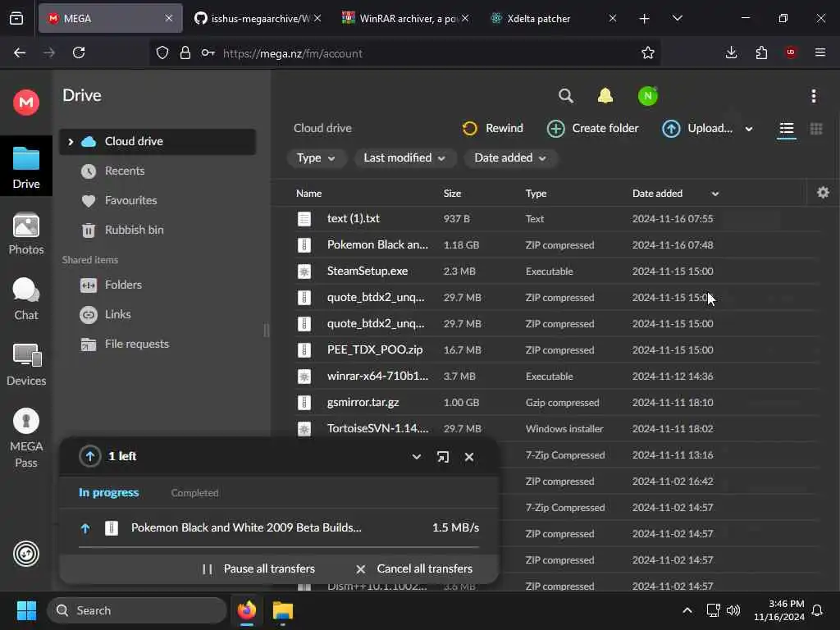
Task: Switch to Xdelta patcher tab
Action: pyautogui.click(x=554, y=18)
